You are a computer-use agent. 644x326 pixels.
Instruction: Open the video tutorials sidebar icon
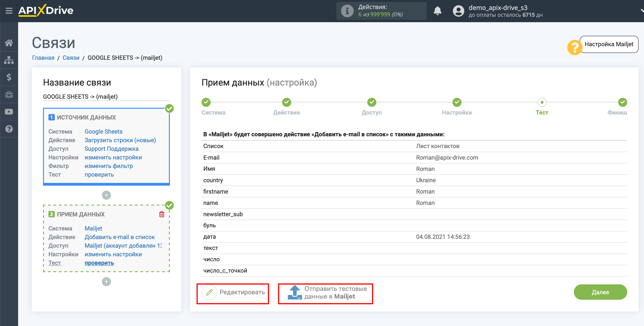click(9, 112)
